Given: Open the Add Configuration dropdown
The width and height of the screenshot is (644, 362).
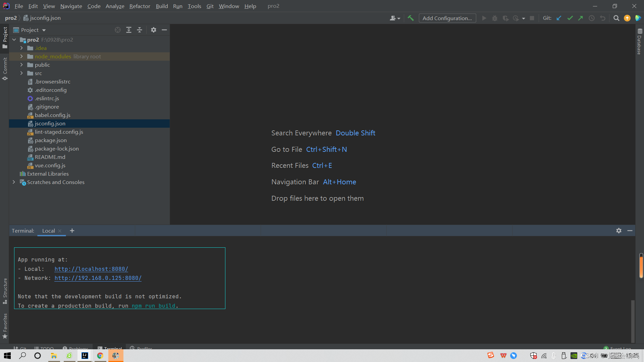Looking at the screenshot, I should click(447, 18).
